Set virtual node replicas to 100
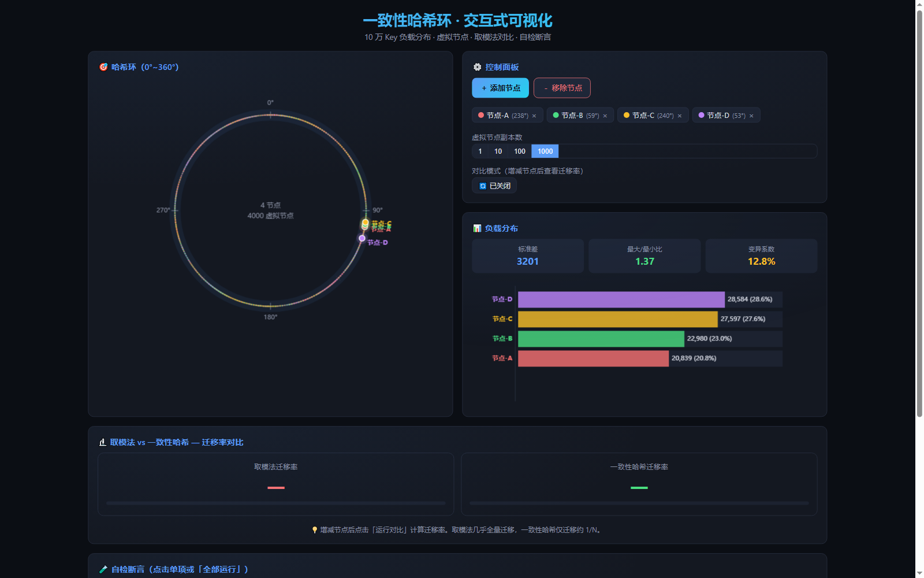The width and height of the screenshot is (924, 578). pyautogui.click(x=520, y=151)
